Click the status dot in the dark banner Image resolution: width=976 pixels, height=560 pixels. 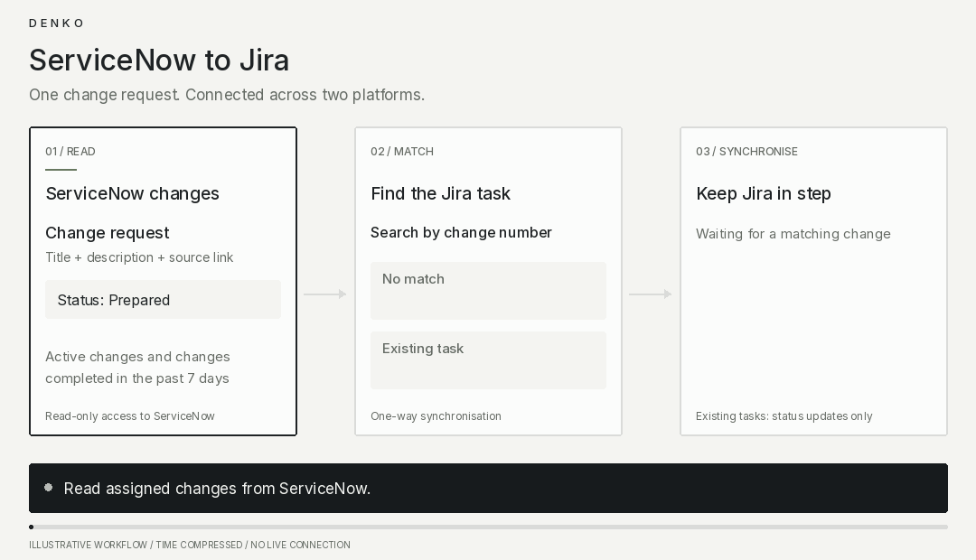tap(49, 488)
